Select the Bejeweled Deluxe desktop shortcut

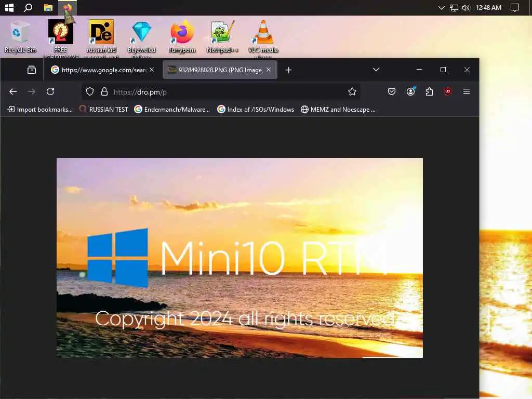141,38
